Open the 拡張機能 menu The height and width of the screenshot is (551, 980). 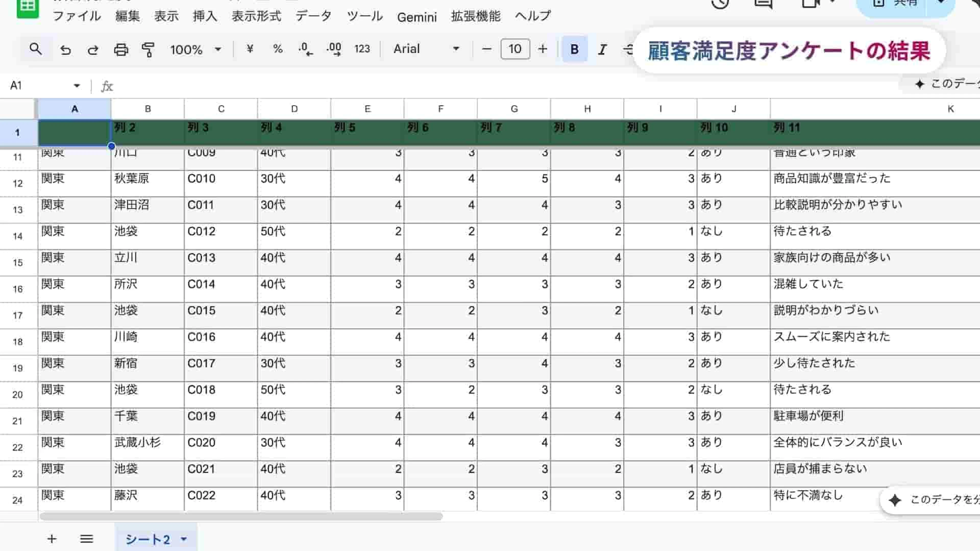[475, 16]
